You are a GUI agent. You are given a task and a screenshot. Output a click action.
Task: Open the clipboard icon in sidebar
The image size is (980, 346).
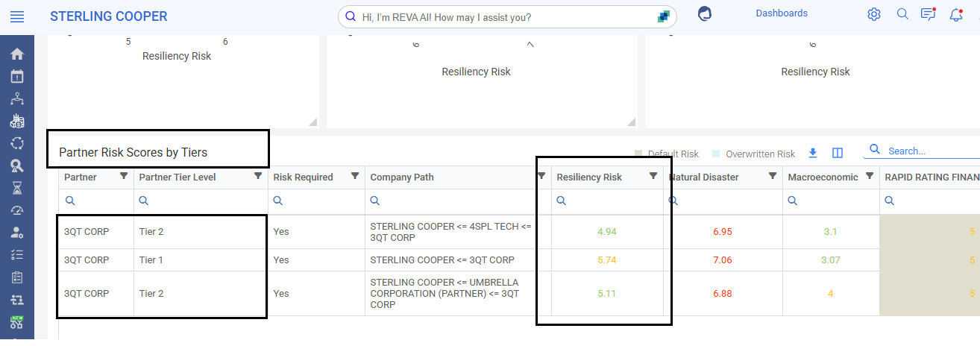click(x=16, y=277)
